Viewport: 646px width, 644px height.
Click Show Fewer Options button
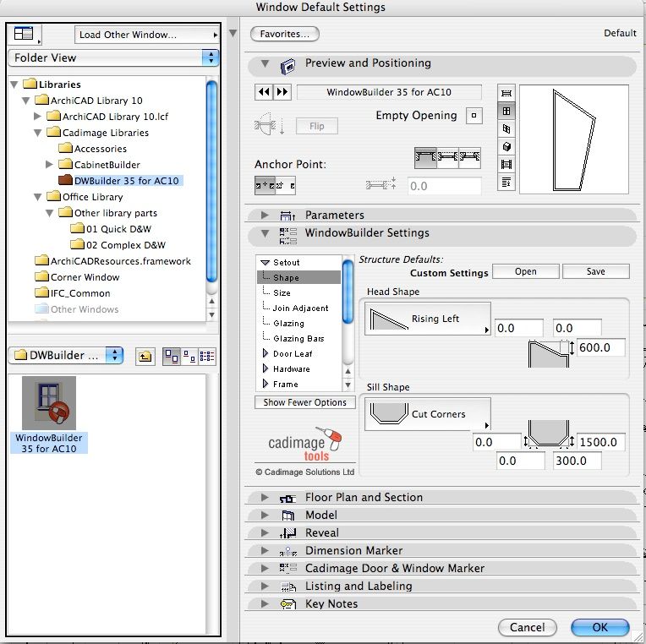(305, 402)
